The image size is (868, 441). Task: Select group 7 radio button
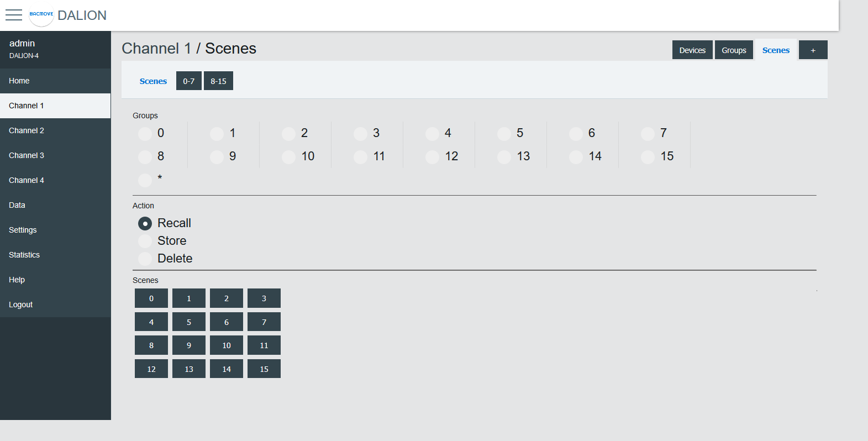click(648, 134)
